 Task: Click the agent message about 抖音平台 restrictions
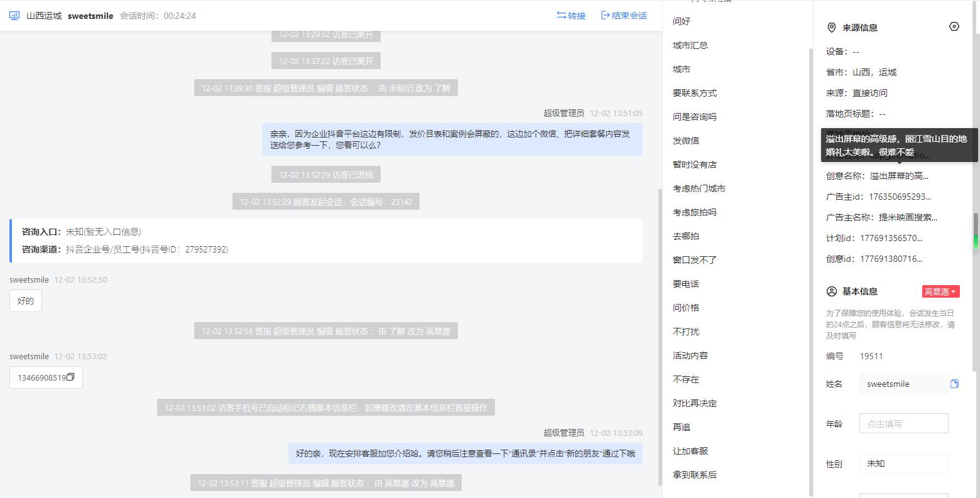coord(452,139)
